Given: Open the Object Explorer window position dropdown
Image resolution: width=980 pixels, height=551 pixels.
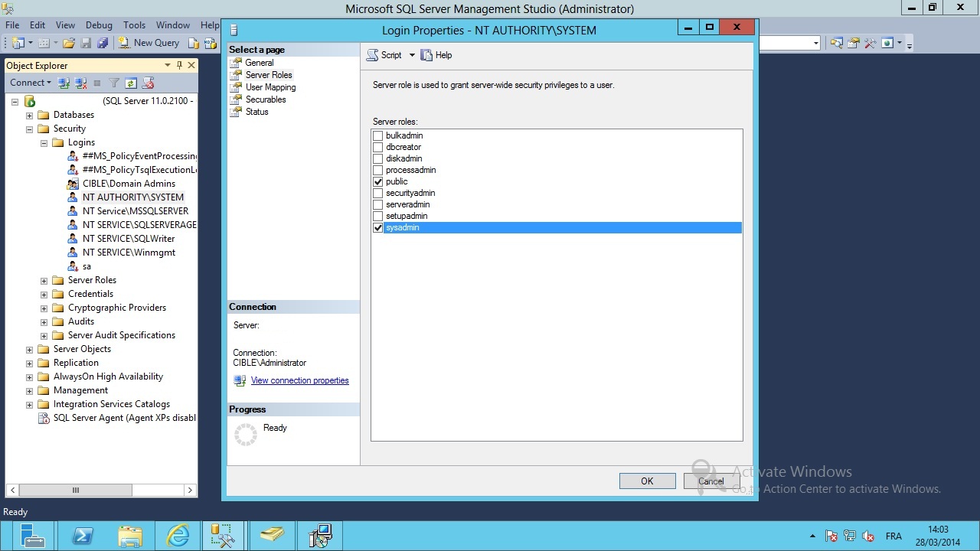Looking at the screenshot, I should (168, 65).
